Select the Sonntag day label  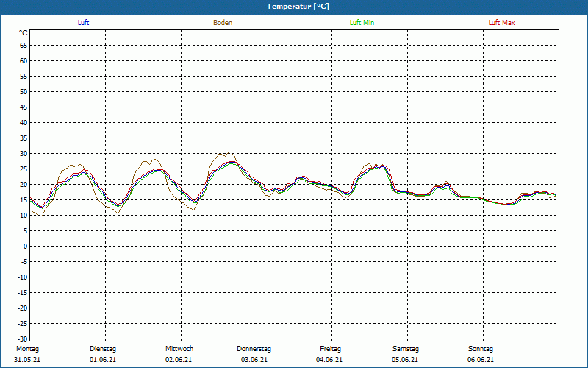481,349
